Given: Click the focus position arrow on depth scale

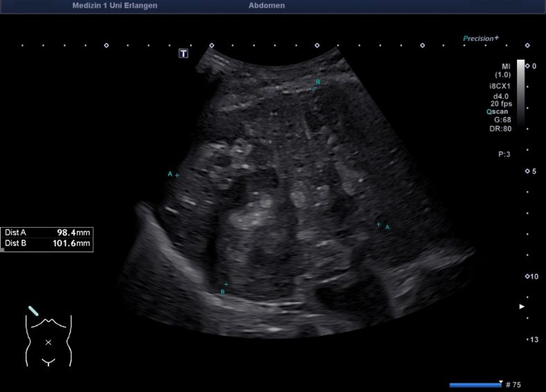Looking at the screenshot, I should (522, 306).
